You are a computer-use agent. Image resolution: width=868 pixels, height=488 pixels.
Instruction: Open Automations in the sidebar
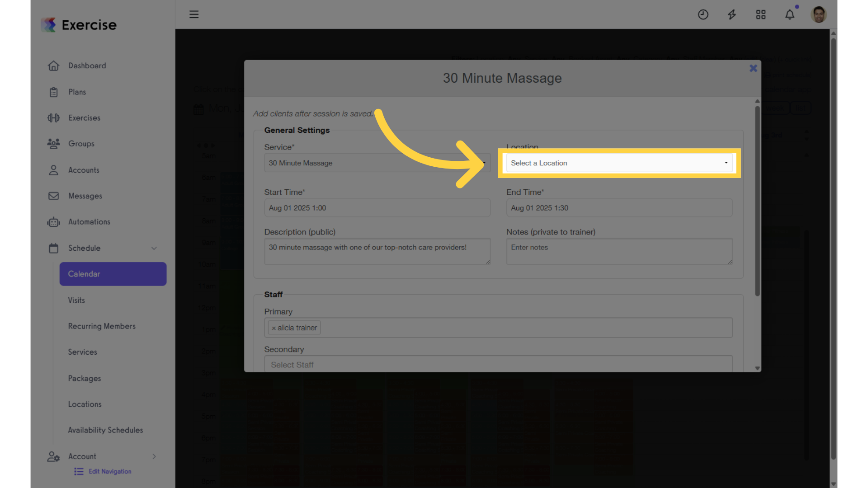89,222
